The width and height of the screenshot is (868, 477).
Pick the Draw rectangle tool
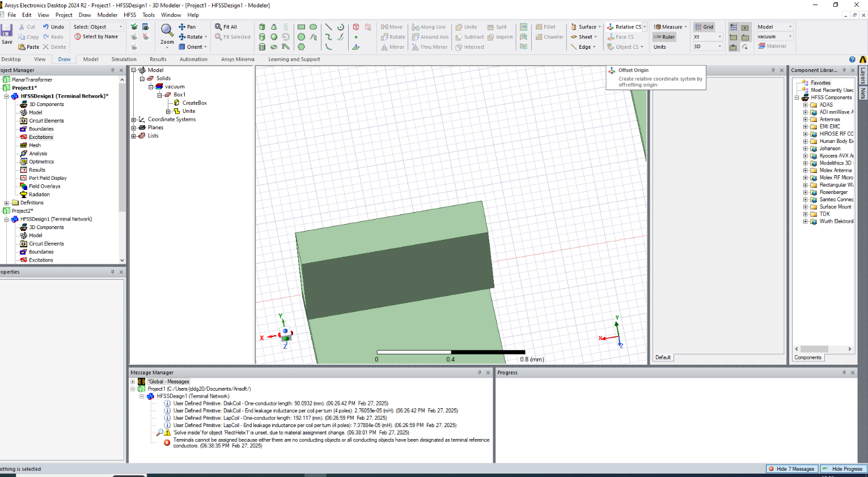point(301,27)
